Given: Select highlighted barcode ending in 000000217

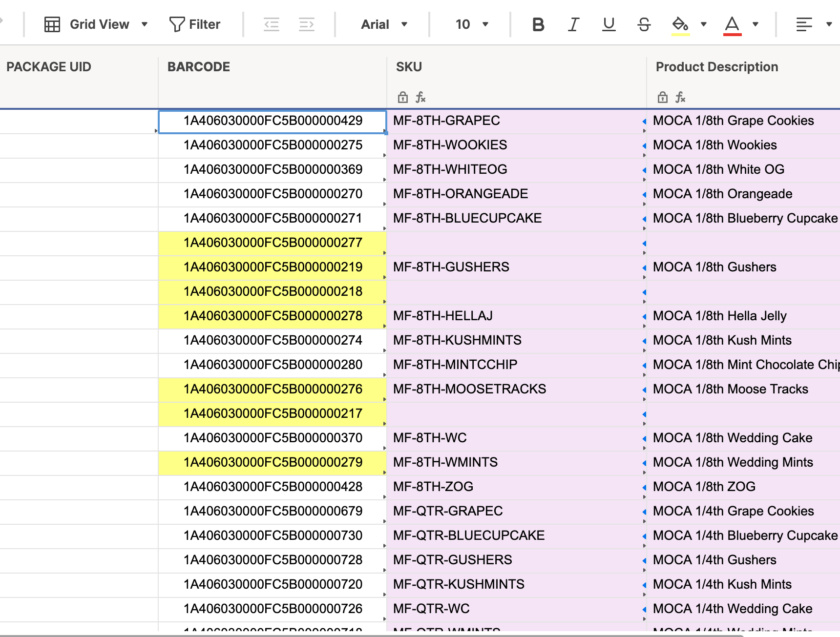Looking at the screenshot, I should (273, 414).
